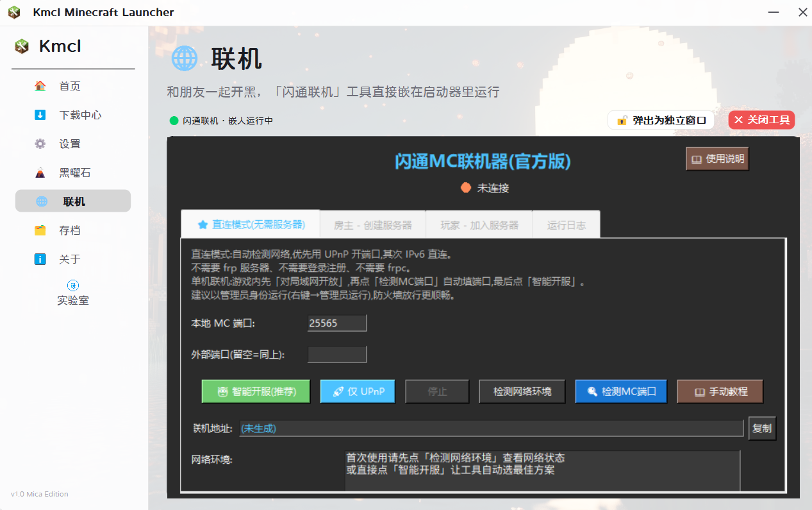Click the globe icon beside 联机 in sidebar

[42, 201]
